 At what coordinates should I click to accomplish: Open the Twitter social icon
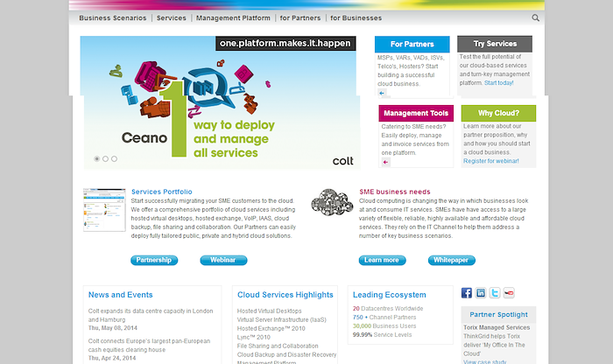495,293
